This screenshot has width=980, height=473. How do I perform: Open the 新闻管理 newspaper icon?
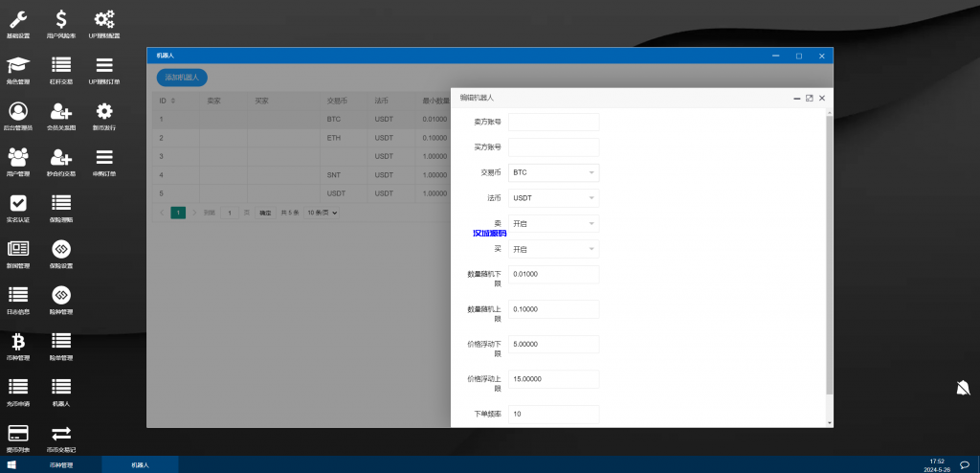pyautogui.click(x=18, y=249)
